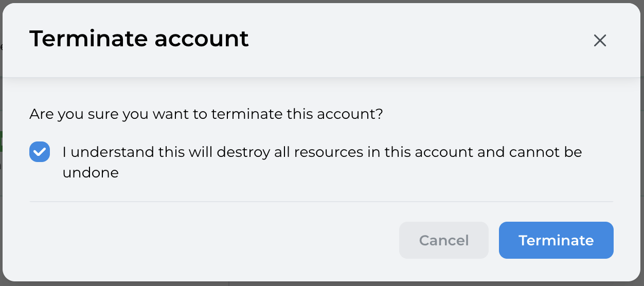Click the checked tick icon beside 'I understand'
The height and width of the screenshot is (286, 644).
tap(40, 152)
